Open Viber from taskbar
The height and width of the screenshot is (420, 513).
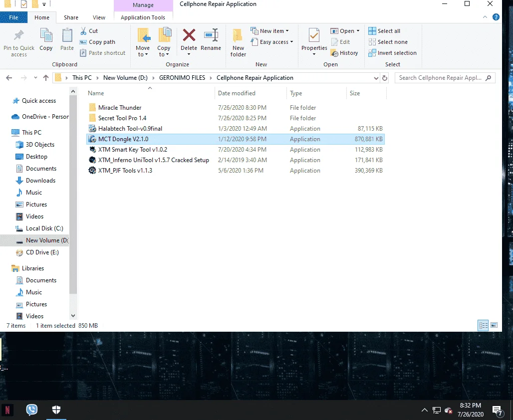32,410
